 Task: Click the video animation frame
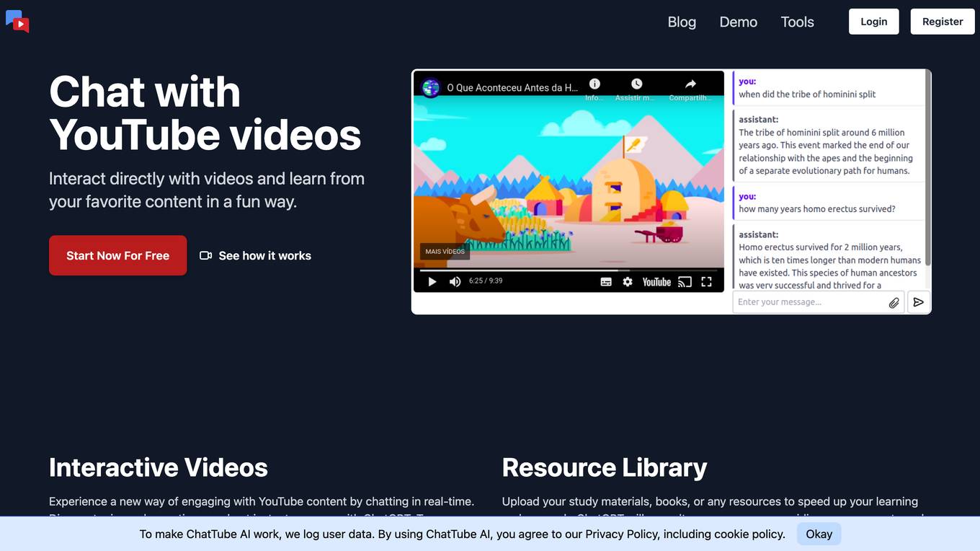tap(569, 182)
